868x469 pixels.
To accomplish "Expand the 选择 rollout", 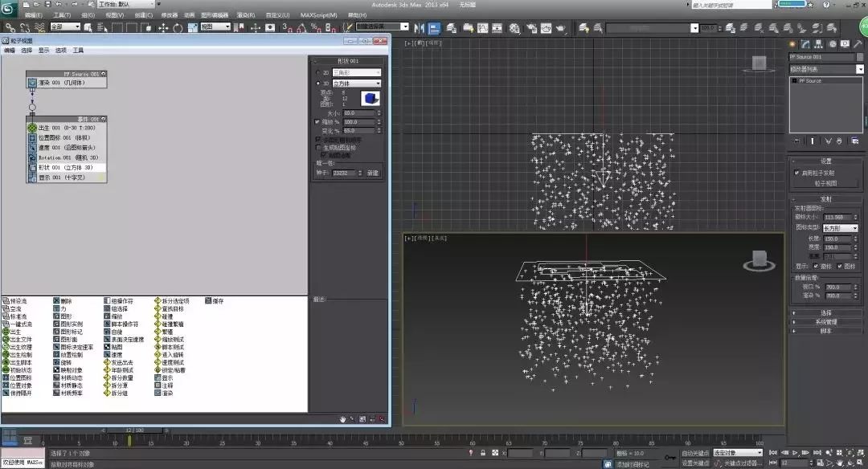I will tap(825, 312).
